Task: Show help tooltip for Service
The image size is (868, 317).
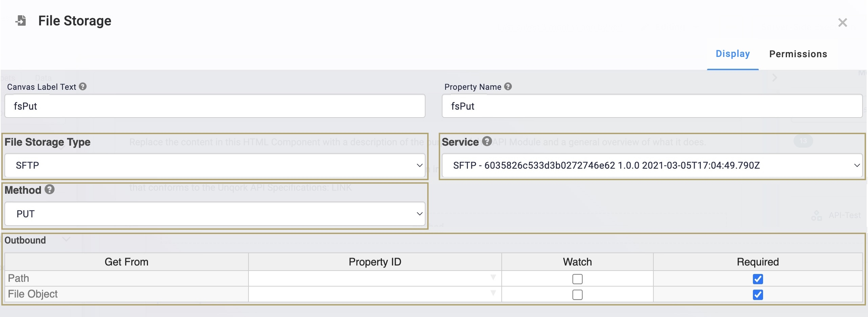Action: click(487, 141)
